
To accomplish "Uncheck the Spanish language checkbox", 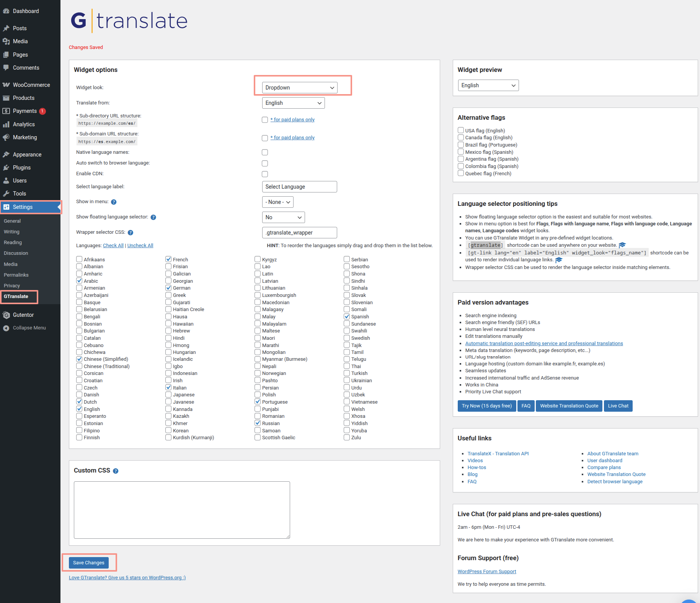I will point(347,316).
